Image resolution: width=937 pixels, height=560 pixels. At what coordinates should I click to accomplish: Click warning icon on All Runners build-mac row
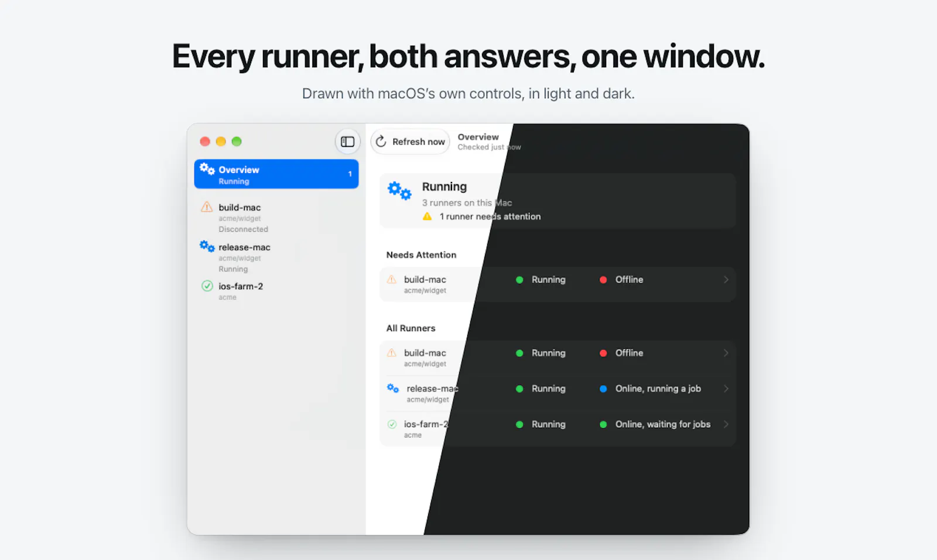click(392, 353)
